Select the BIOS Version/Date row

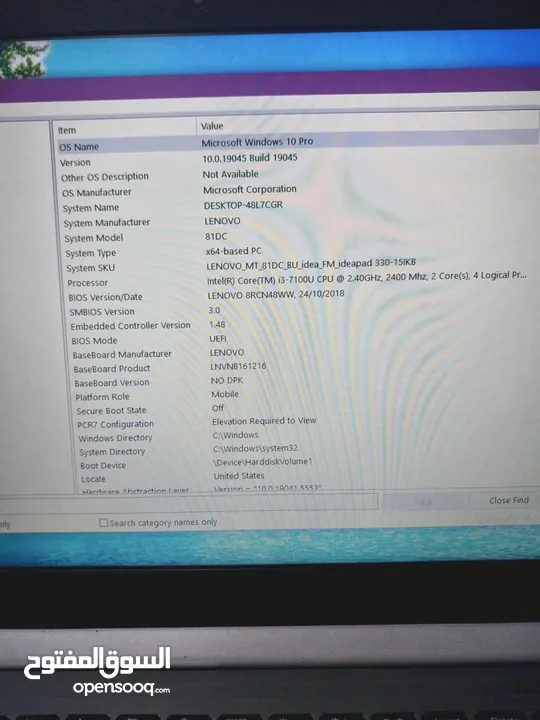pos(304,295)
